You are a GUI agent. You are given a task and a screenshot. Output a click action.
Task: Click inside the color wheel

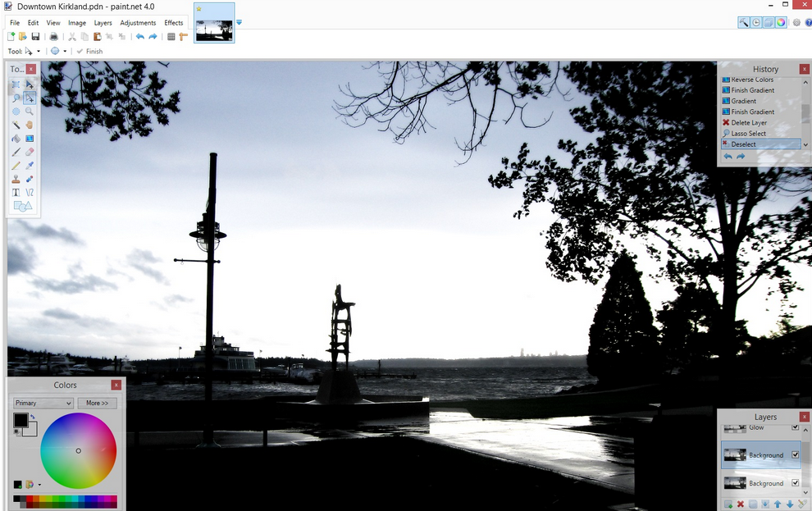[78, 450]
